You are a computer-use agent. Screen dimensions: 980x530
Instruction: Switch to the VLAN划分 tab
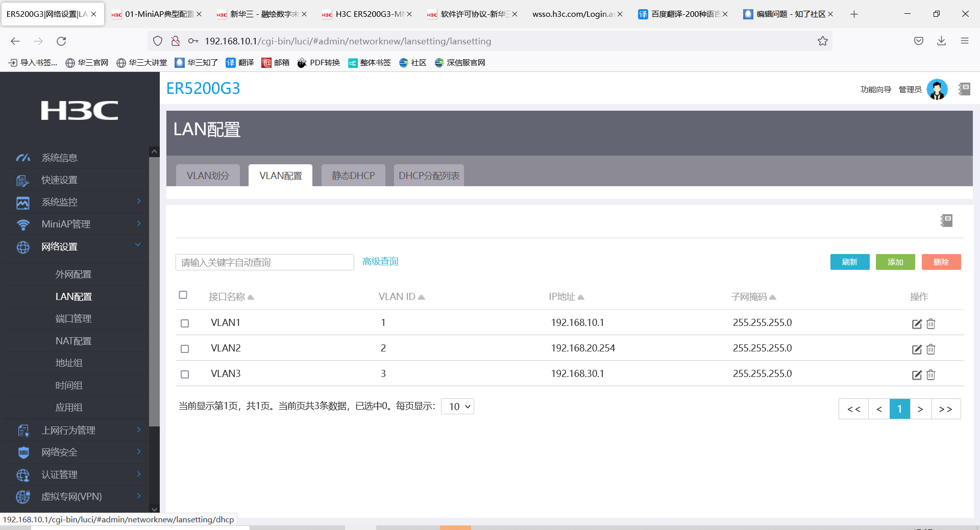[x=208, y=175]
